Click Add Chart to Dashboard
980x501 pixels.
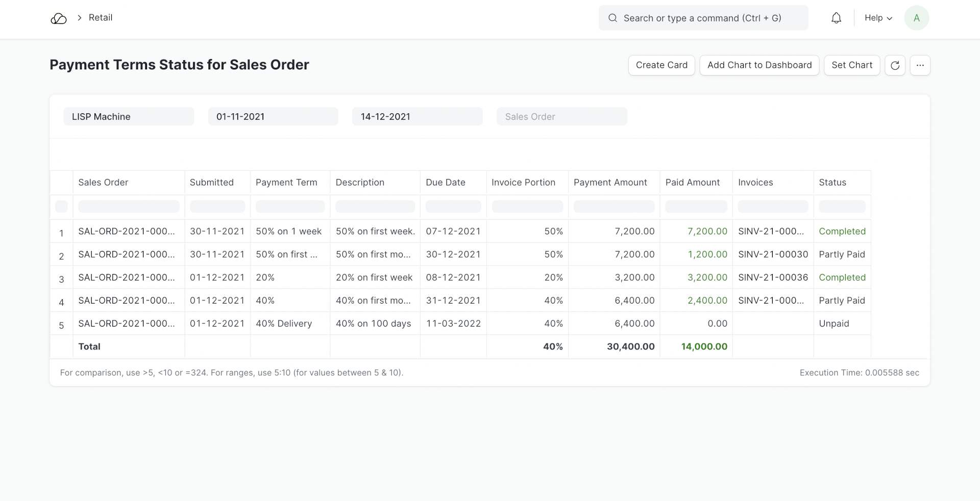click(759, 65)
